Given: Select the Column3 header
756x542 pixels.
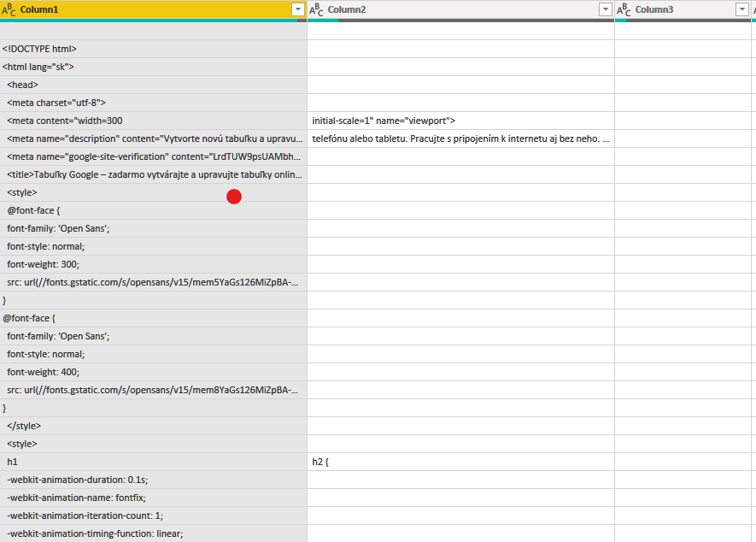Looking at the screenshot, I should (683, 9).
